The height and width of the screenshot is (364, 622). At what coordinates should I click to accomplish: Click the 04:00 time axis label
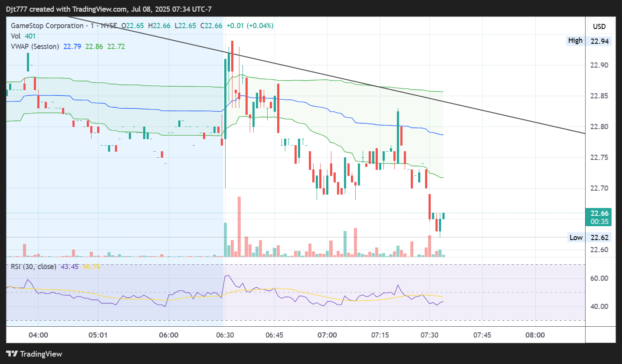[39, 335]
